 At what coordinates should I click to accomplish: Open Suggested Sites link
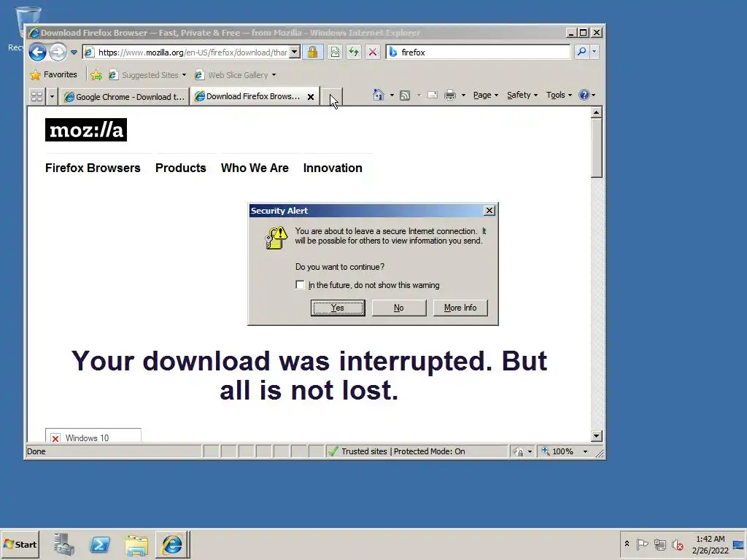[147, 75]
